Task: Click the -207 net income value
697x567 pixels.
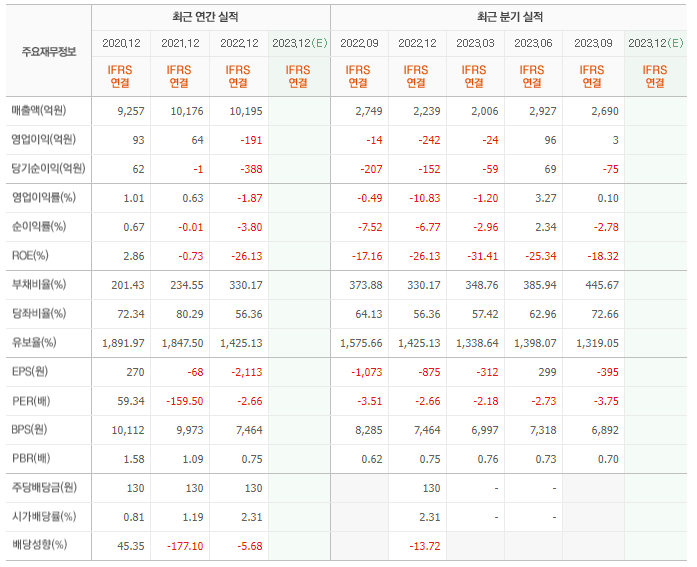Action: 371,169
